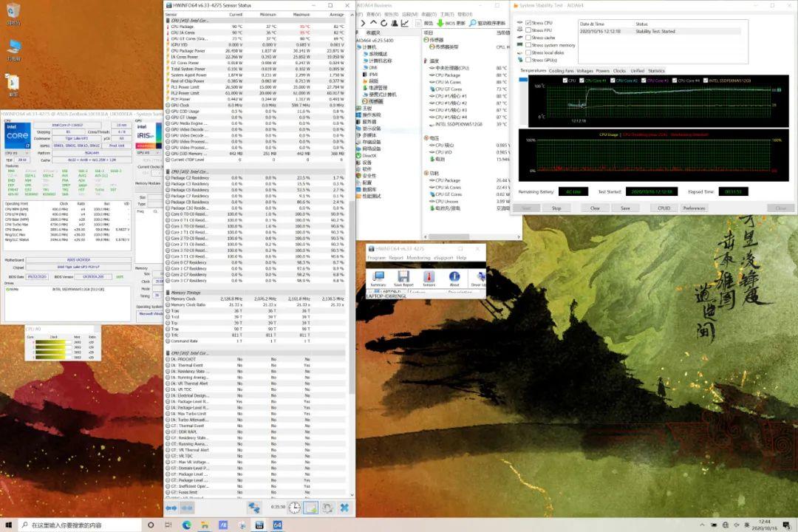Select DirectX in the AIDA64 tree

[x=369, y=156]
